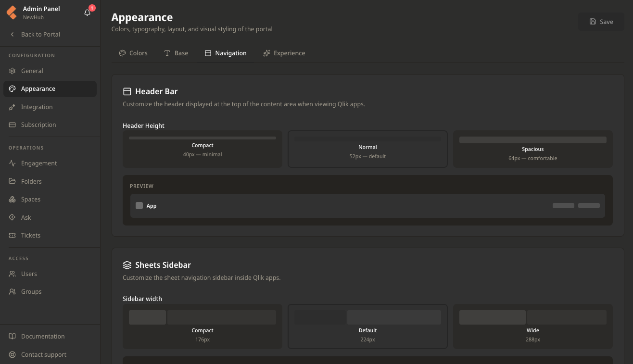The height and width of the screenshot is (364, 633).
Task: Click the NewHub name under Admin Panel
Action: [33, 17]
